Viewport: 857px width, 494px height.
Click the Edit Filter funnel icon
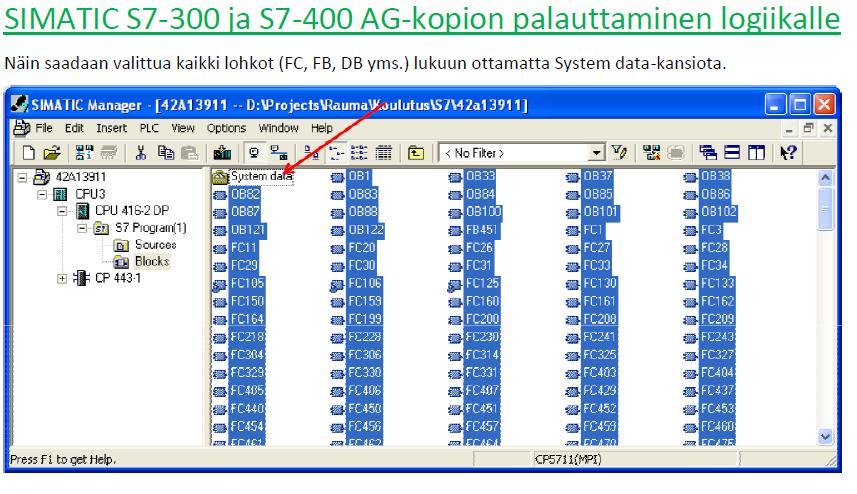pos(619,153)
